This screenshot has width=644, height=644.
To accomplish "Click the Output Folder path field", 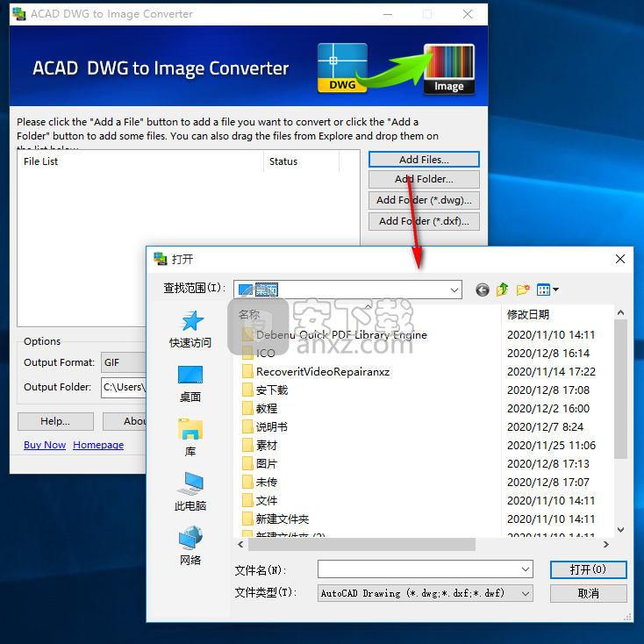I will [124, 387].
